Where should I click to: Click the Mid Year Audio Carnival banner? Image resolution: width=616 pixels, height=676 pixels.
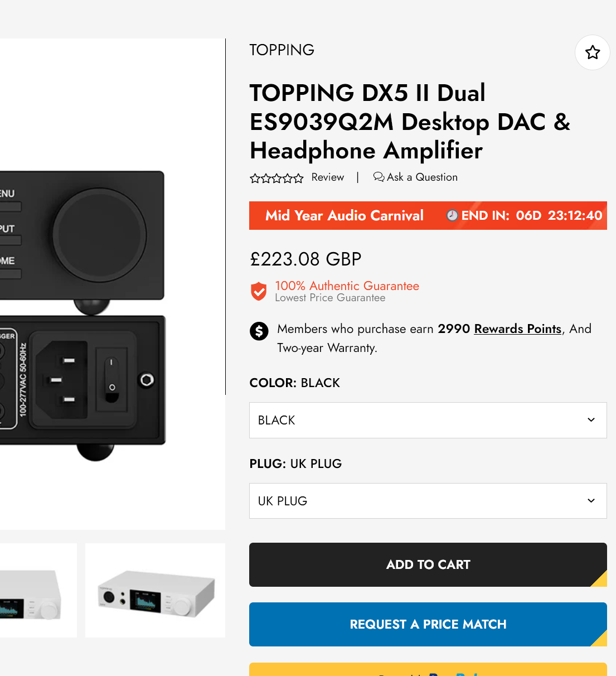(345, 216)
